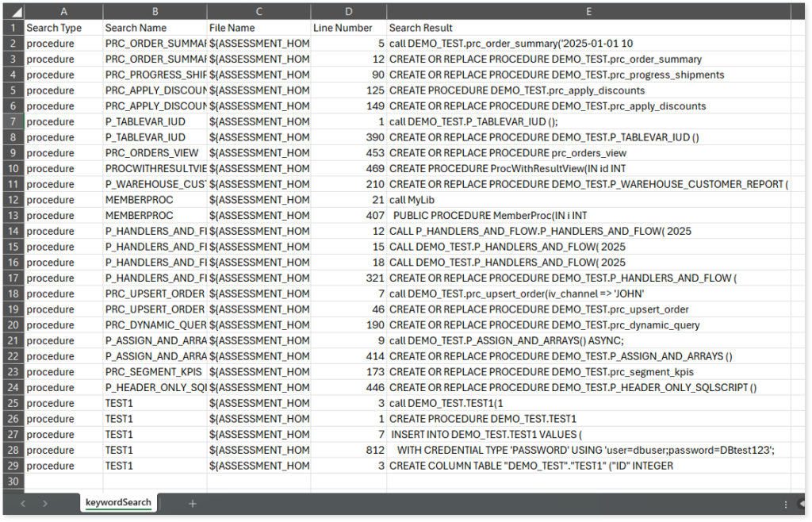Click the three-dot handle beside horizontal scrollbar

pos(784,504)
